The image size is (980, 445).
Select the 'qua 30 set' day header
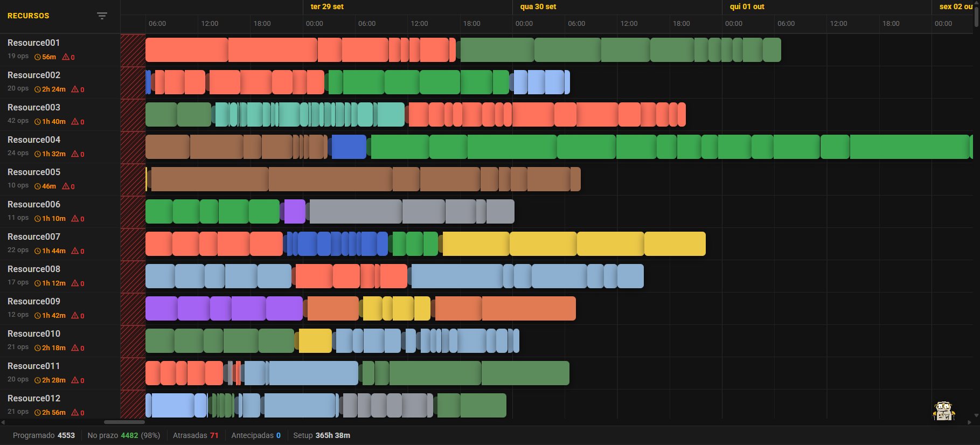[x=538, y=6]
